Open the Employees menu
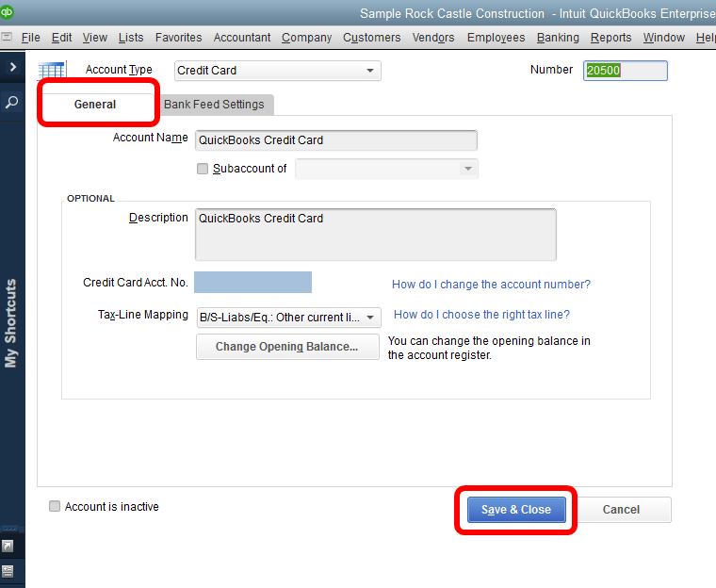 pos(496,38)
